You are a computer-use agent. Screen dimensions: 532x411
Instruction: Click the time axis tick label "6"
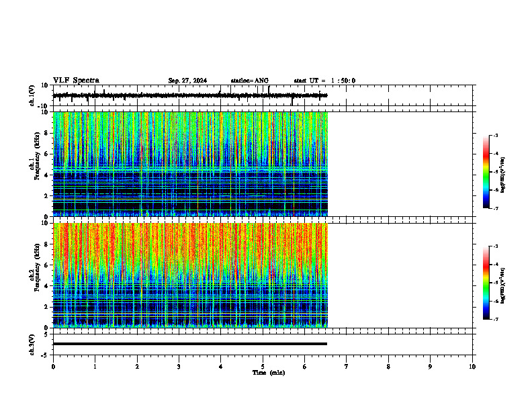[305, 367]
